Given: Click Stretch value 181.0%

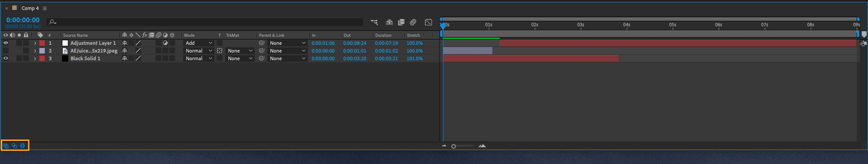Looking at the screenshot, I should coord(415,58).
